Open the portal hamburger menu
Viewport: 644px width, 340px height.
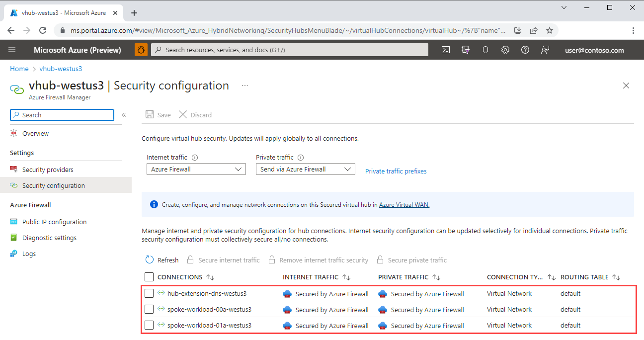[x=12, y=50]
